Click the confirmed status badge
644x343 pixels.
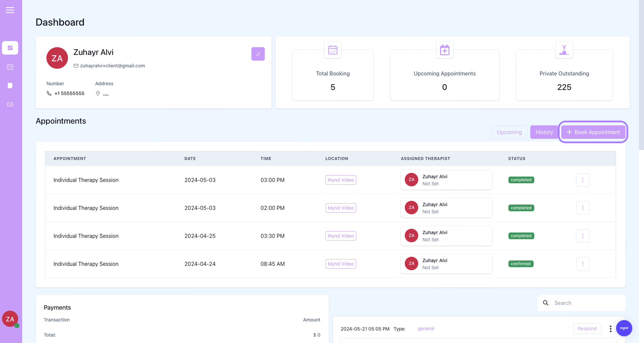pyautogui.click(x=521, y=264)
